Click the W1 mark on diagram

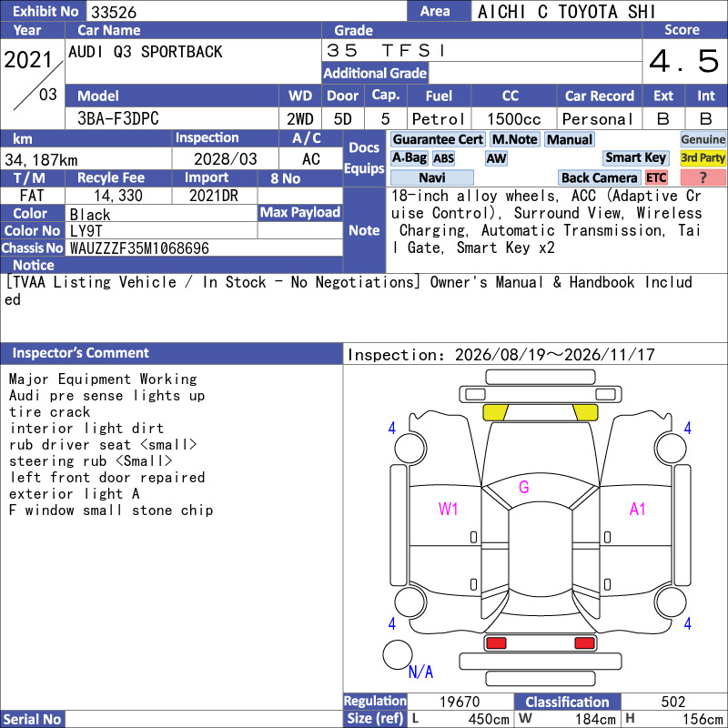[x=448, y=510]
